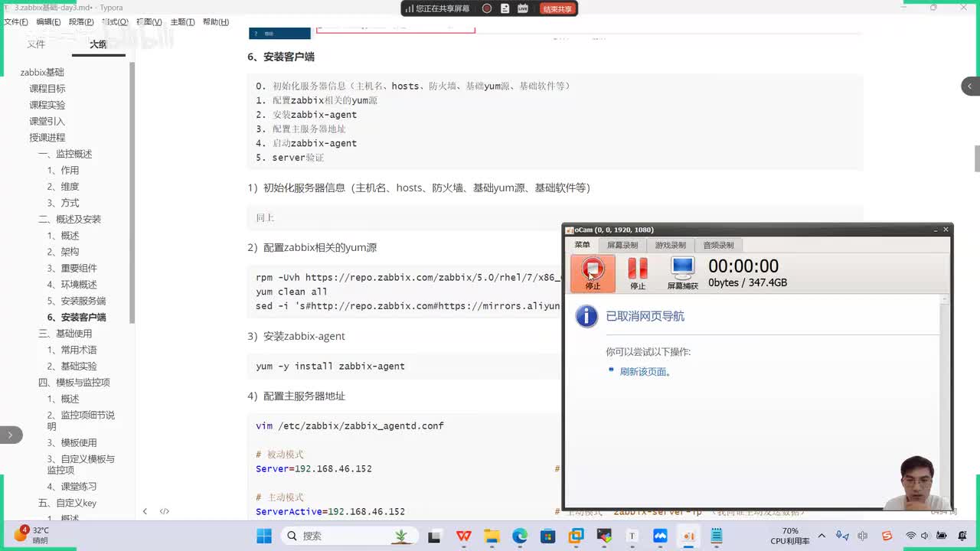Image resolution: width=980 pixels, height=551 pixels.
Task: Click the LIVE icon in sharing bar
Action: click(x=523, y=8)
